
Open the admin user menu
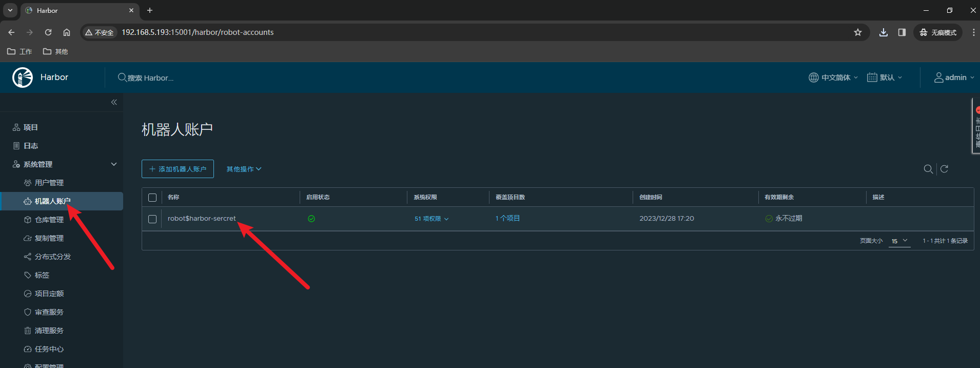click(954, 78)
